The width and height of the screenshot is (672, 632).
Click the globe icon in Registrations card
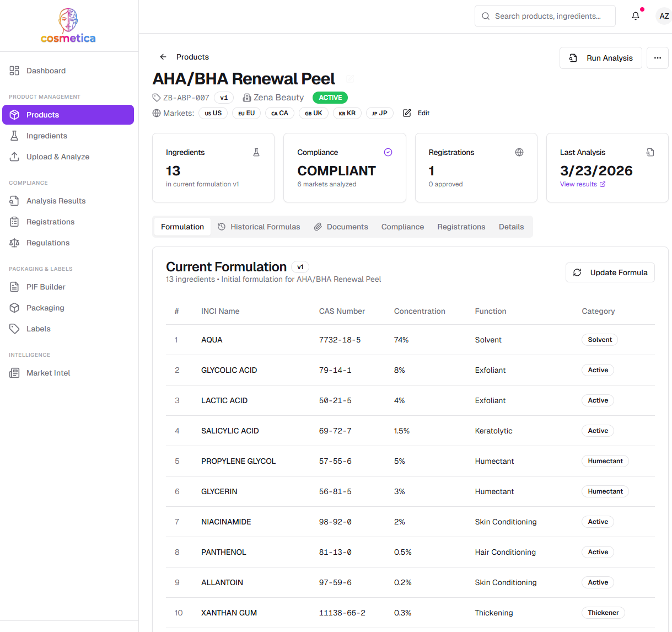tap(519, 152)
